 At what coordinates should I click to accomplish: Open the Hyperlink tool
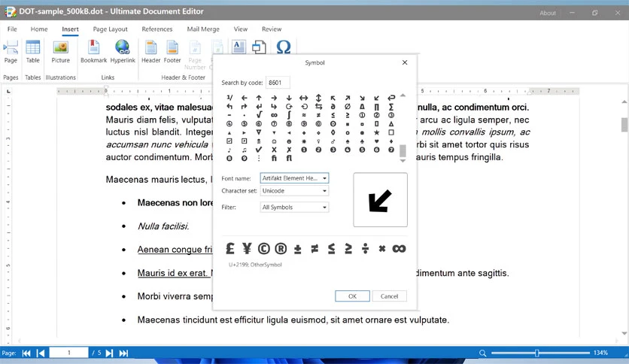123,51
